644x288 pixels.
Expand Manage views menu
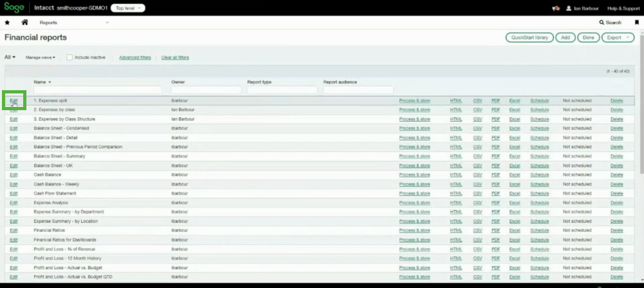pos(40,57)
